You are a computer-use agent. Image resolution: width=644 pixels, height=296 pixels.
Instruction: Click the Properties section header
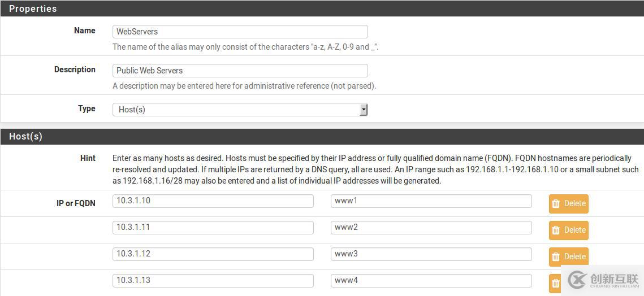(322, 8)
